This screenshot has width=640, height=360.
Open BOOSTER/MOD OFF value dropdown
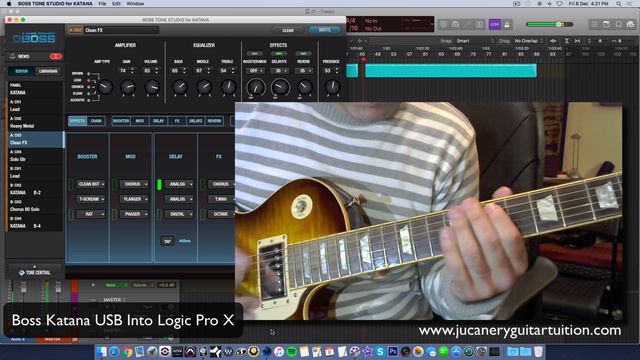(x=256, y=71)
